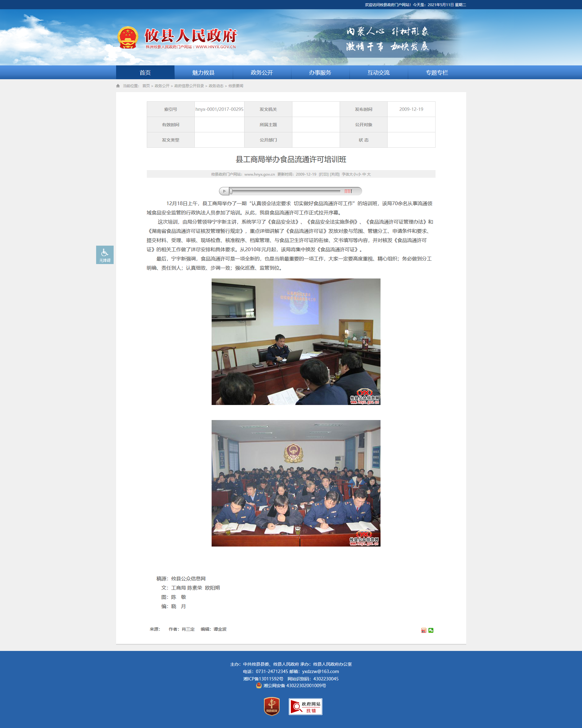
Task: Go to 办事服务 in the nav bar
Action: coord(320,72)
